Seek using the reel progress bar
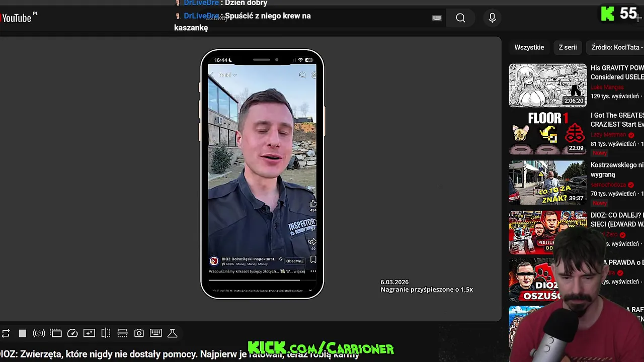 (x=262, y=280)
